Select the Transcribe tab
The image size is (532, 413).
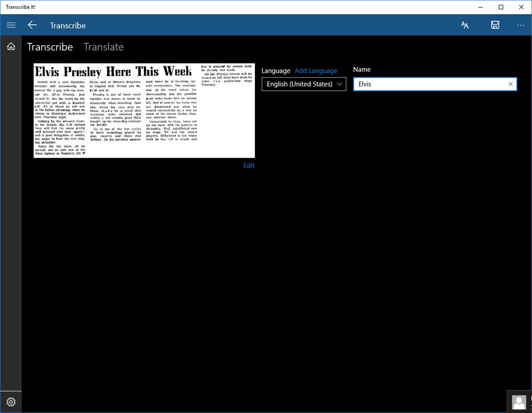pyautogui.click(x=50, y=47)
